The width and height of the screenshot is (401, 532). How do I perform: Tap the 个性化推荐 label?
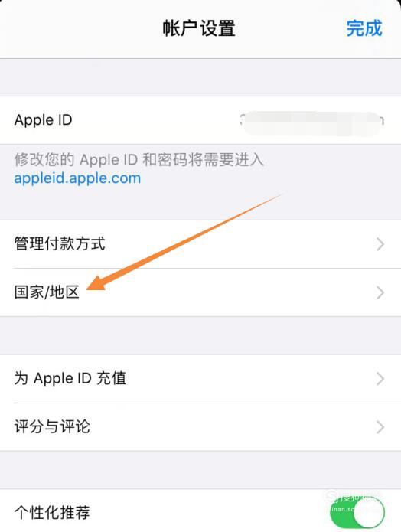tap(52, 512)
